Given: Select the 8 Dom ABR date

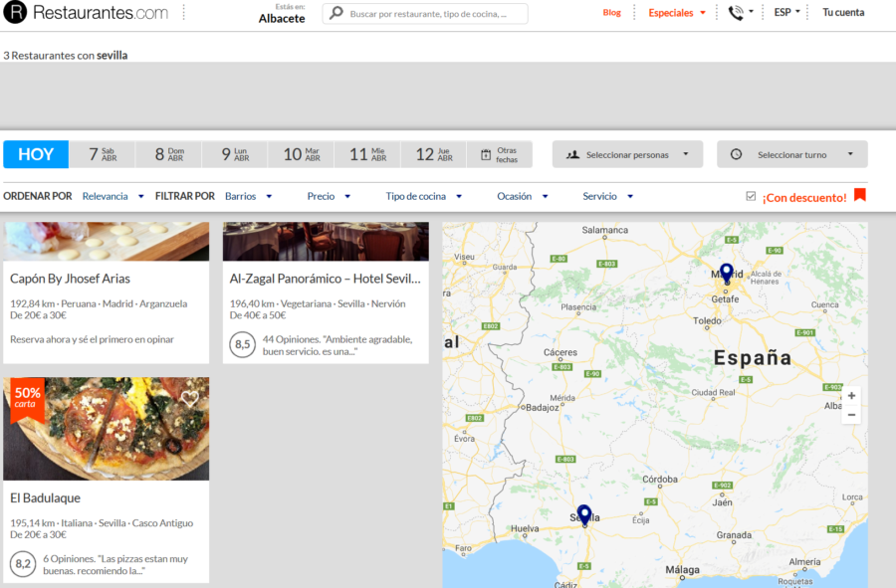Looking at the screenshot, I should (x=168, y=154).
